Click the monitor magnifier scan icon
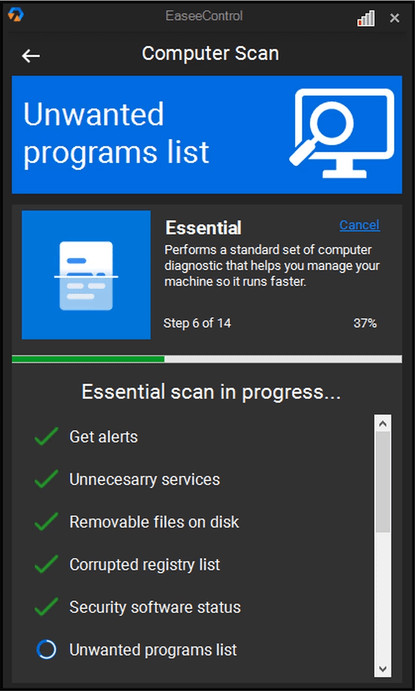 (342, 134)
